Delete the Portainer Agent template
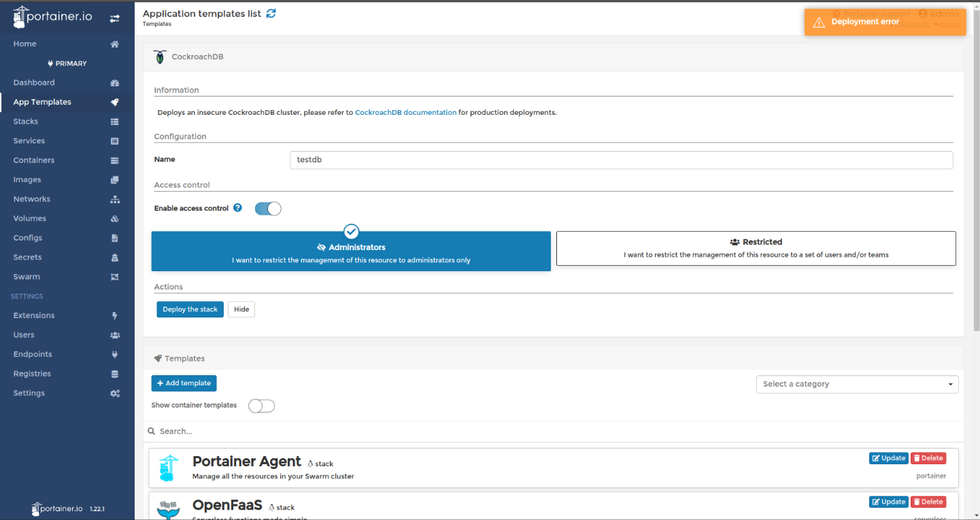This screenshot has height=520, width=980. coord(928,458)
